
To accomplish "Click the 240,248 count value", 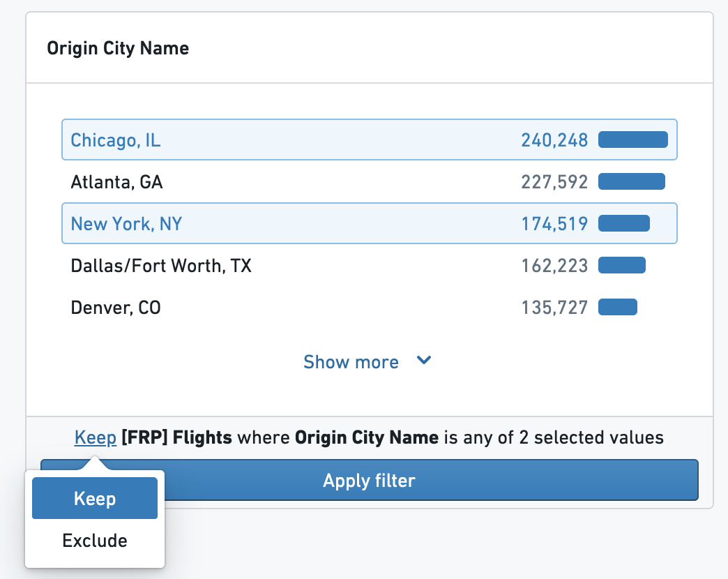I will click(554, 140).
